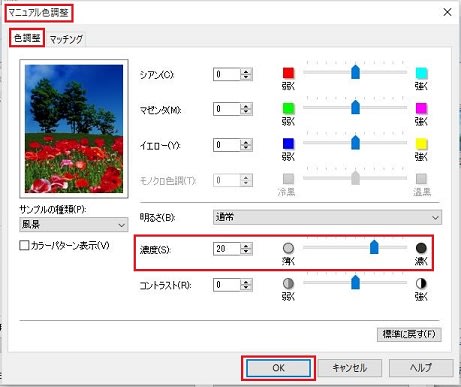
Task: Increase the シアン value with up arrow
Action: pyautogui.click(x=246, y=71)
